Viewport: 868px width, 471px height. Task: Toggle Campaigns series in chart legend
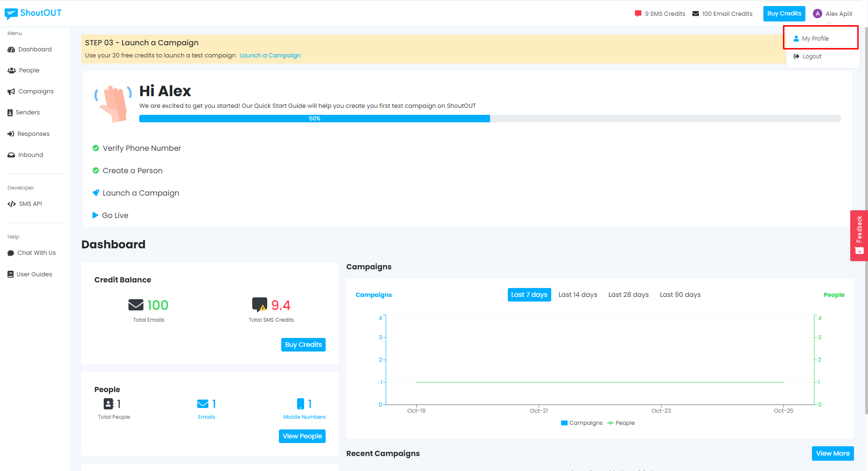pyautogui.click(x=582, y=423)
